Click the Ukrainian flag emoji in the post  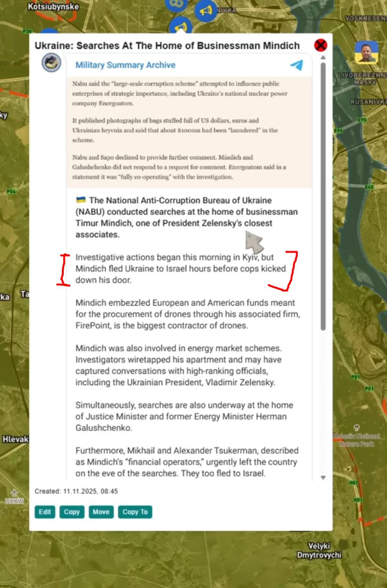(81, 200)
